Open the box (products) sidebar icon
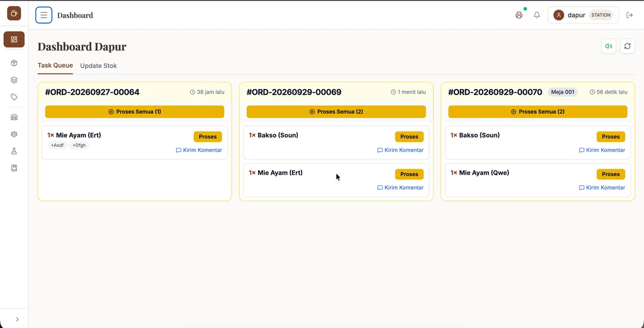 [14, 63]
